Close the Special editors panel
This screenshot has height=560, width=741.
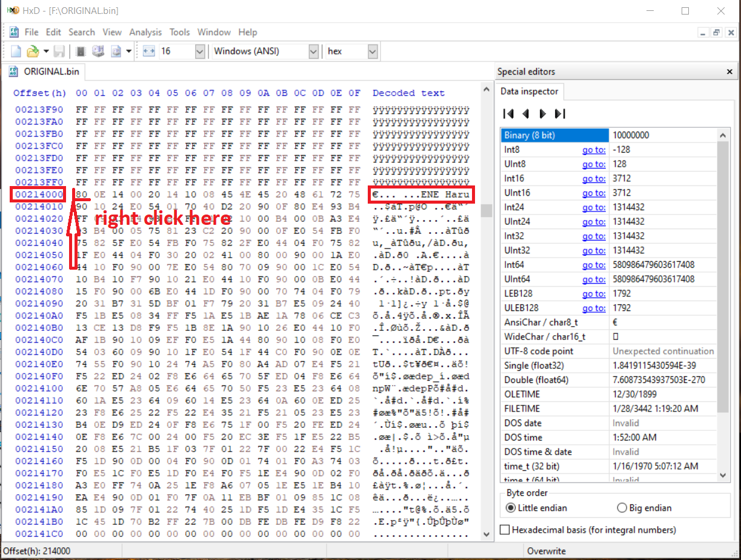pyautogui.click(x=729, y=72)
